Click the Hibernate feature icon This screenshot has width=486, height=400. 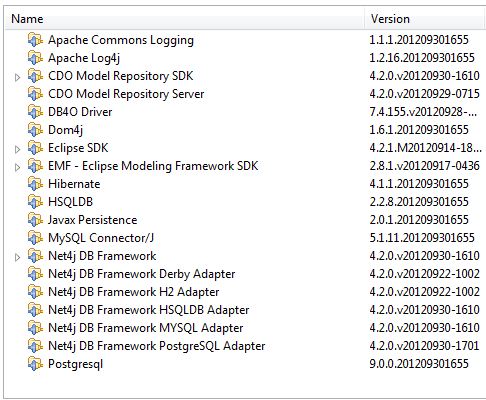[x=35, y=184]
